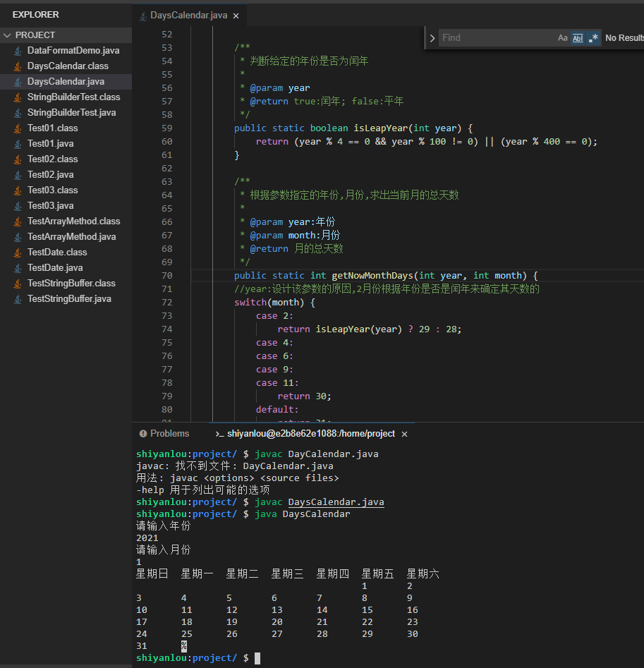This screenshot has height=668, width=644.
Task: Toggle Match Case in the find widget
Action: (x=563, y=38)
